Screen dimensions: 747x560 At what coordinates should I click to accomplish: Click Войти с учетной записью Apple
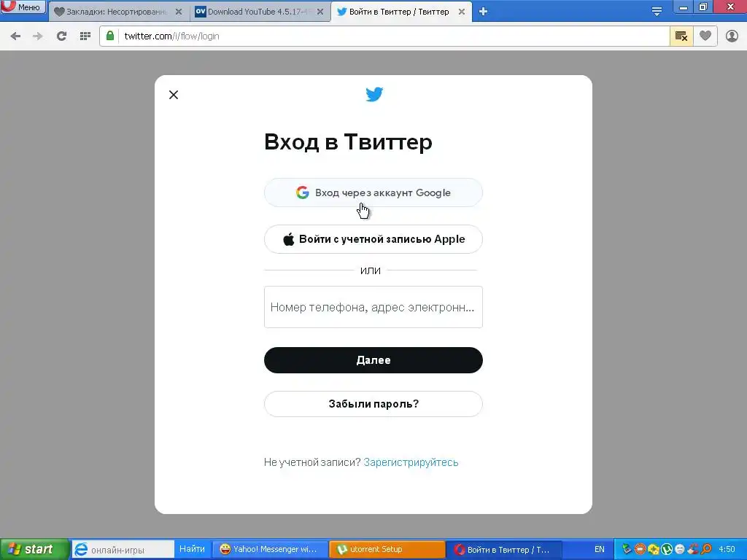click(373, 239)
